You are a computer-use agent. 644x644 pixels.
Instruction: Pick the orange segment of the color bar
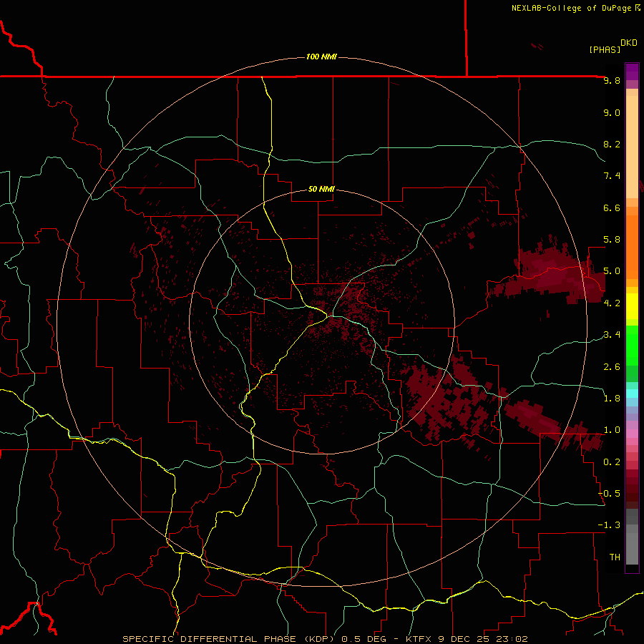click(632, 248)
